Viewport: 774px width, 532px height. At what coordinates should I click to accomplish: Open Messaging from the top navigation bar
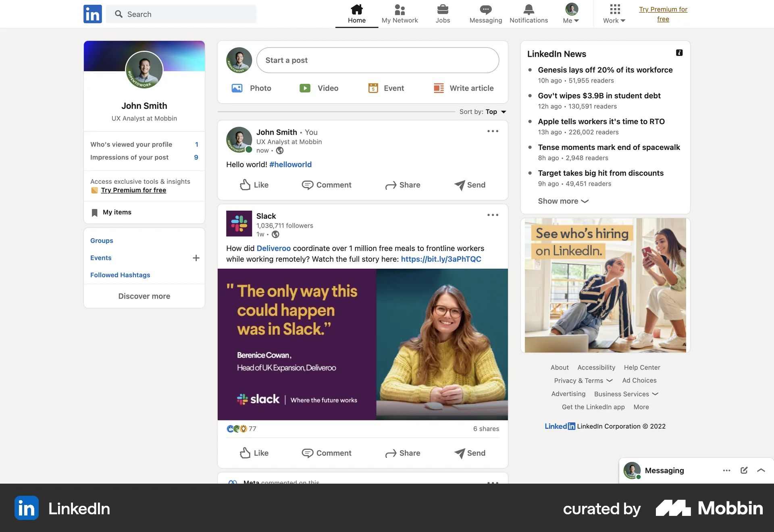click(x=485, y=14)
